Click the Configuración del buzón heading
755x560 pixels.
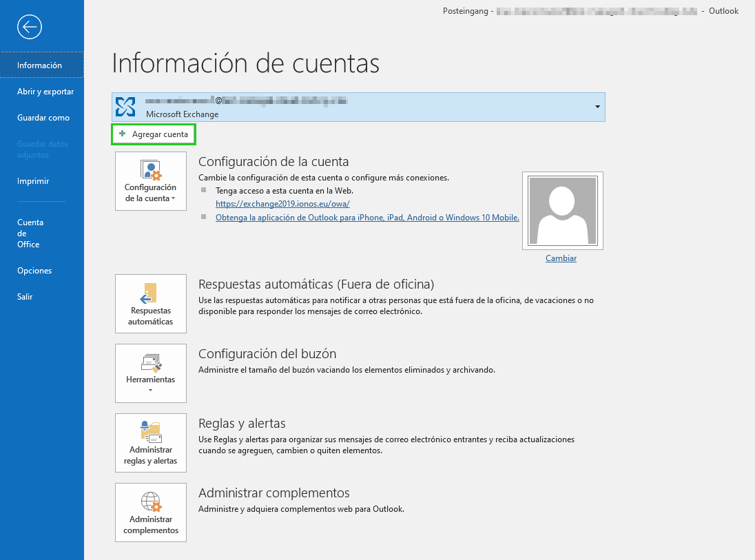267,354
